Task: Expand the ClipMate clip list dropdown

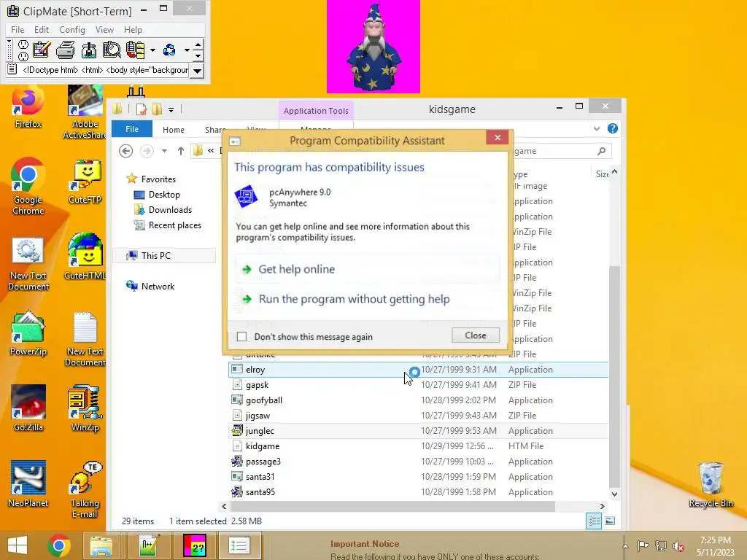Action: point(197,71)
